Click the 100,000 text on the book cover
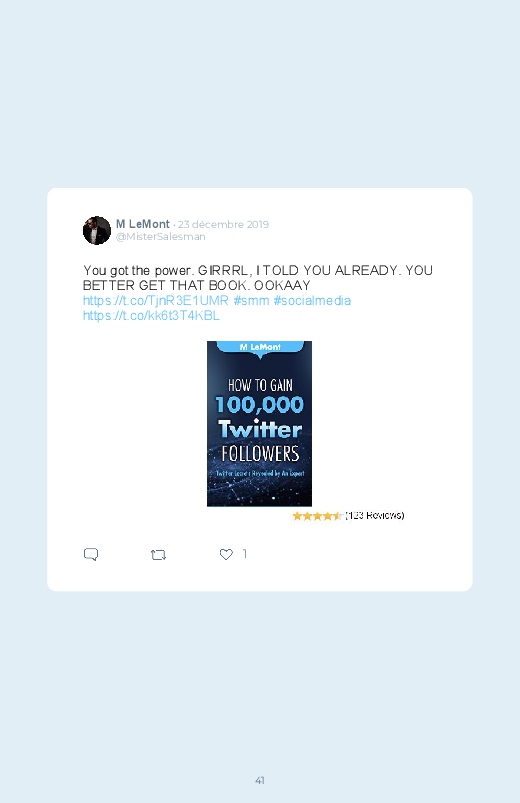This screenshot has width=520, height=803. point(259,405)
